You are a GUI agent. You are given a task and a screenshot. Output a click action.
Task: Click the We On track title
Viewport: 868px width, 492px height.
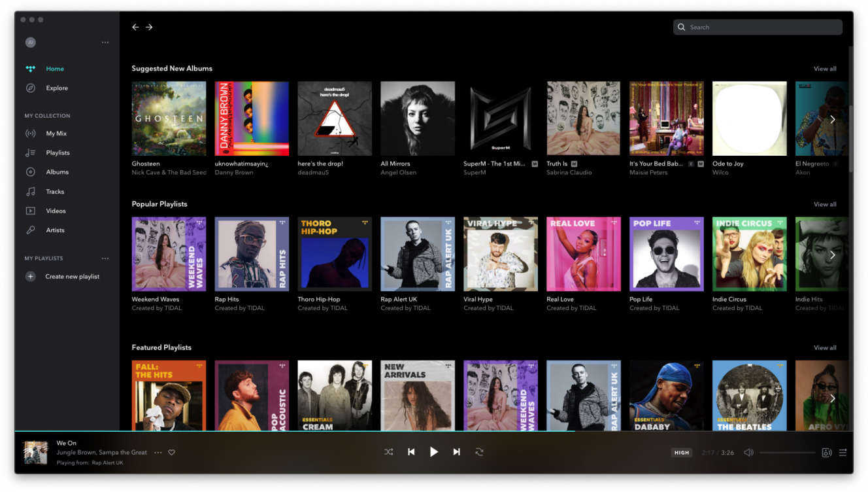[x=67, y=443]
